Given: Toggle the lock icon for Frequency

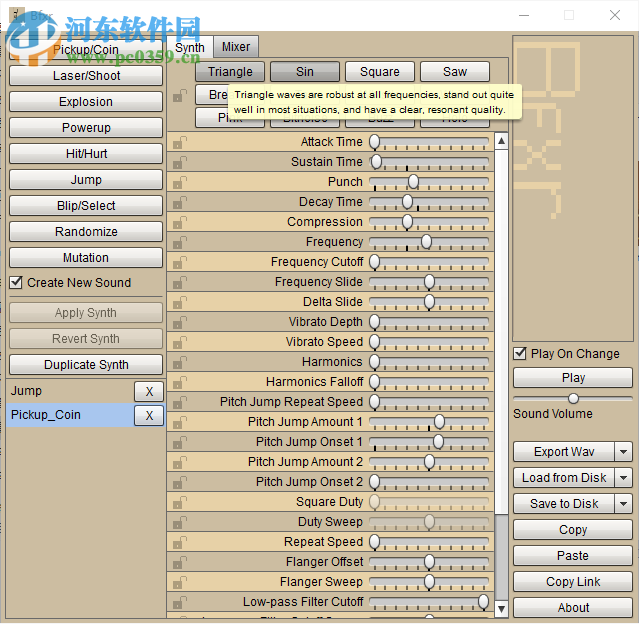Looking at the screenshot, I should 179,242.
